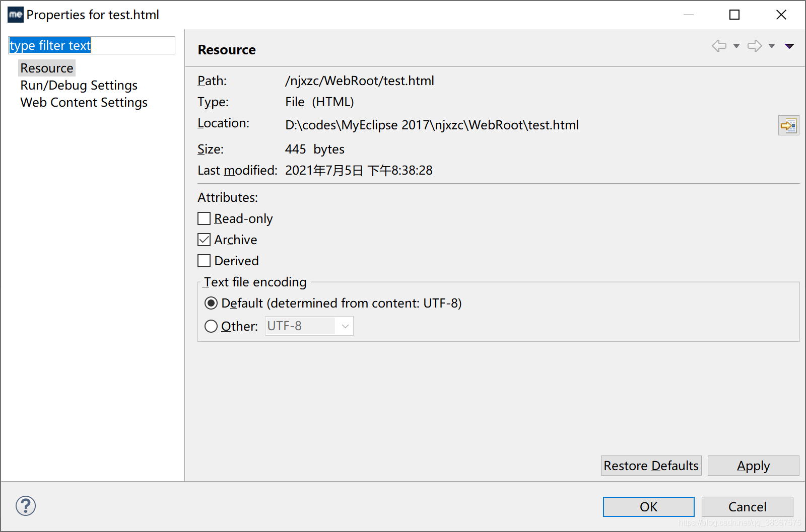Focus the type filter text field
806x532 pixels.
92,45
